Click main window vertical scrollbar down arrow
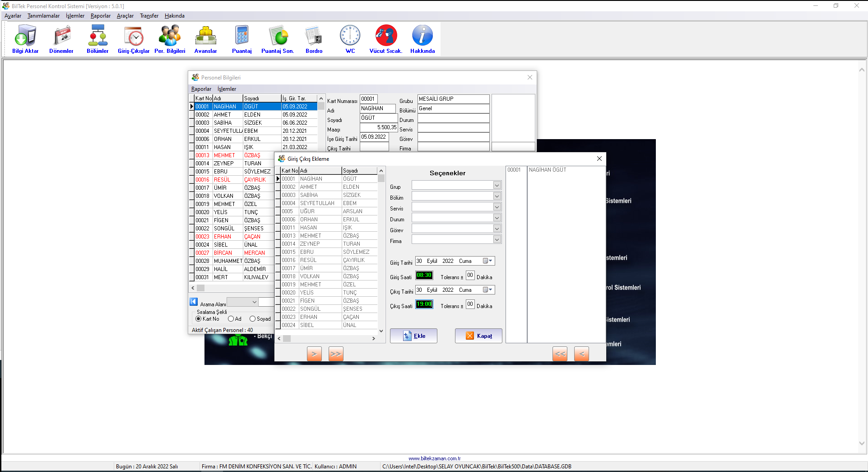The image size is (868, 472). click(x=862, y=444)
